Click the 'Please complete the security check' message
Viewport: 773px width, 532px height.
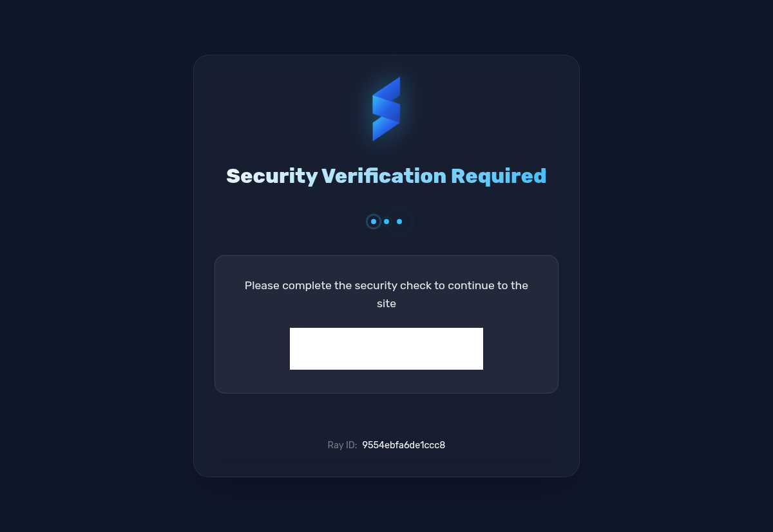386,294
